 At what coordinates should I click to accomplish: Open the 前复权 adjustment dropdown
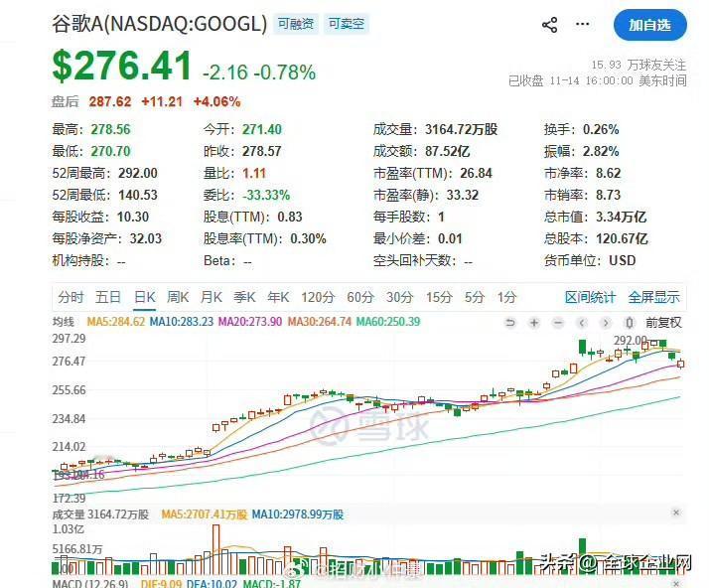click(x=663, y=323)
